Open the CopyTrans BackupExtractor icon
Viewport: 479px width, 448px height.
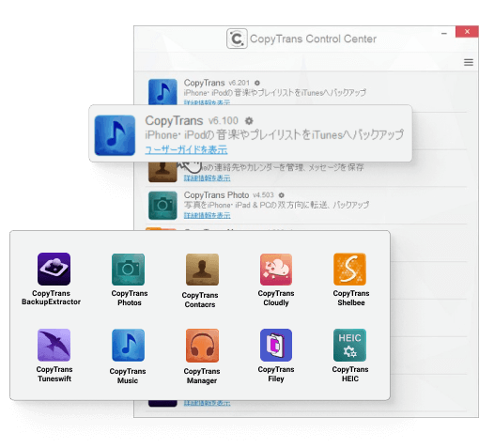point(54,269)
